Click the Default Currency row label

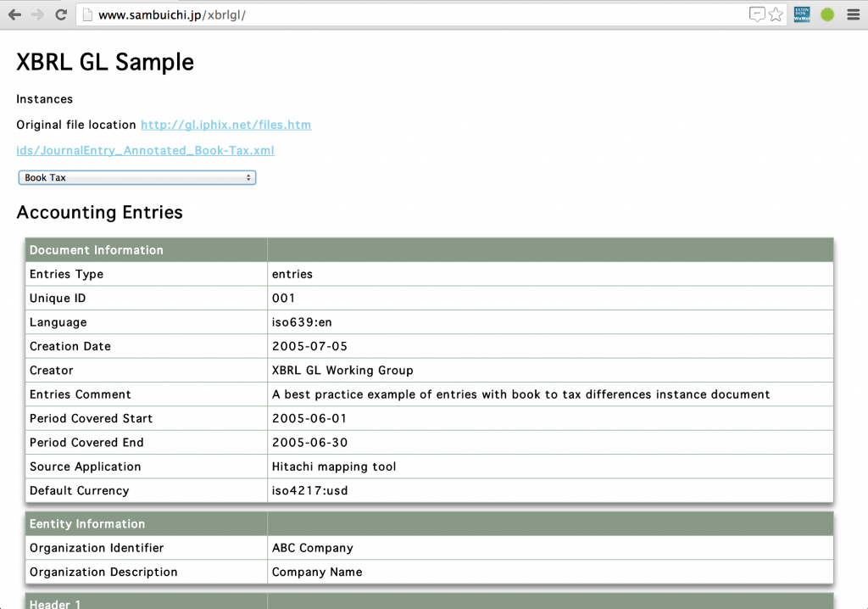[80, 491]
